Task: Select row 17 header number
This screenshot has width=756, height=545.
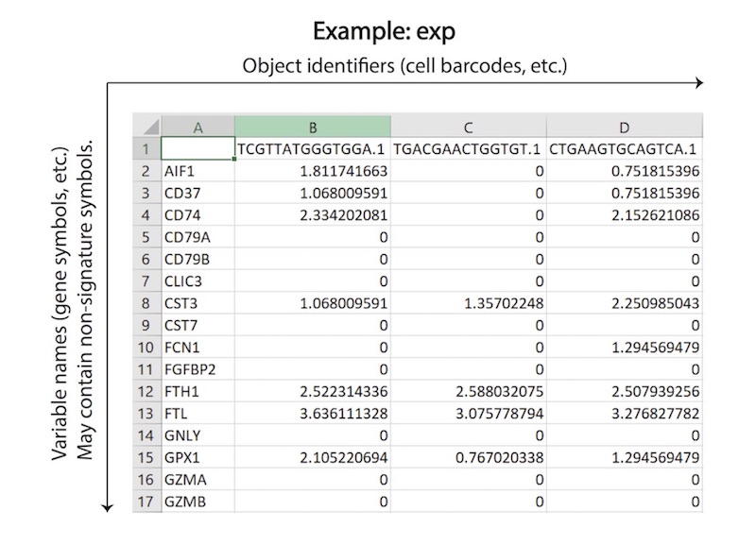Action: 146,502
